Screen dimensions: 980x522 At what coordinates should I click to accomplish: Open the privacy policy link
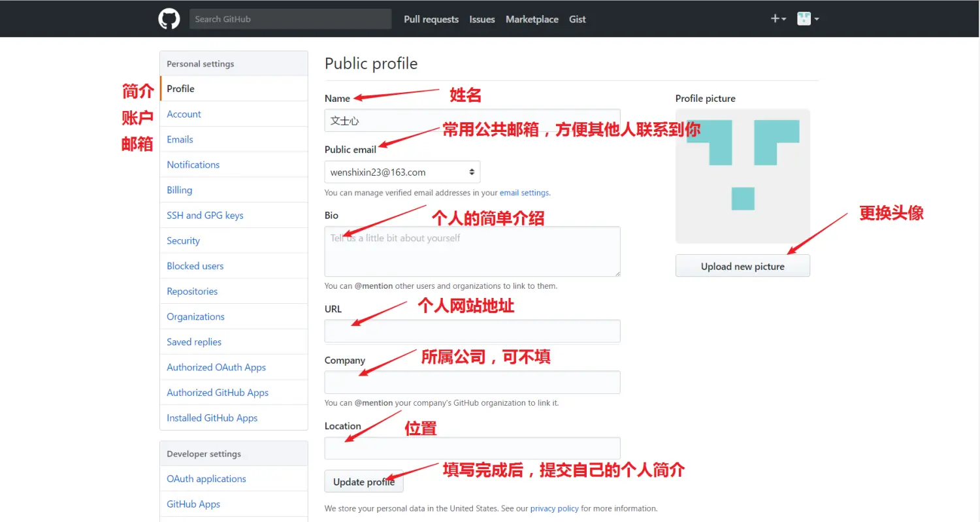(x=555, y=508)
